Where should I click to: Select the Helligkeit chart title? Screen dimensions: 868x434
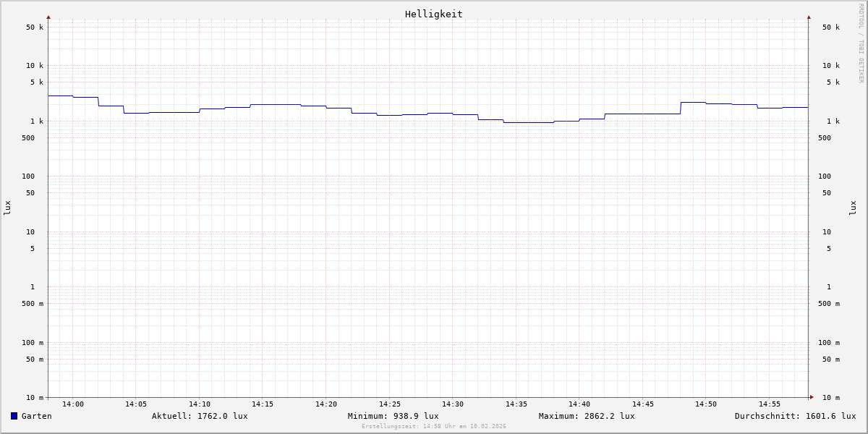[433, 14]
